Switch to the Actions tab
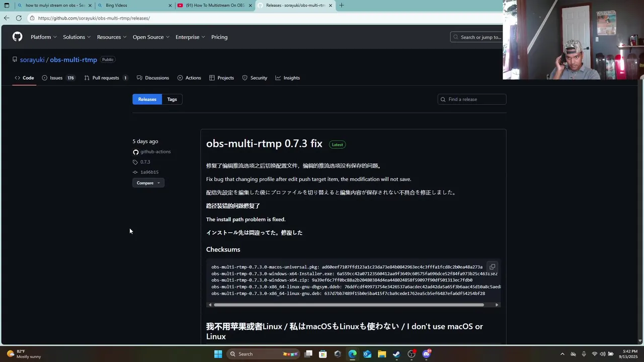This screenshot has width=644, height=362. coord(189,78)
